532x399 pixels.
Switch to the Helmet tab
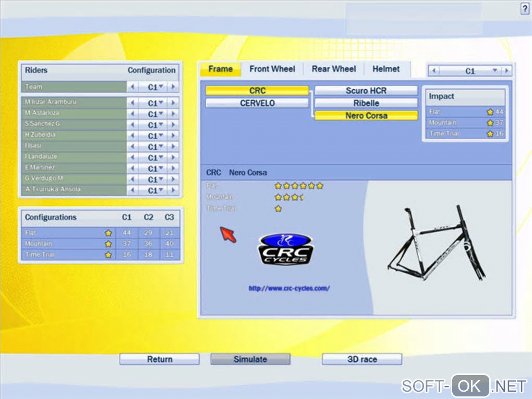coord(386,69)
